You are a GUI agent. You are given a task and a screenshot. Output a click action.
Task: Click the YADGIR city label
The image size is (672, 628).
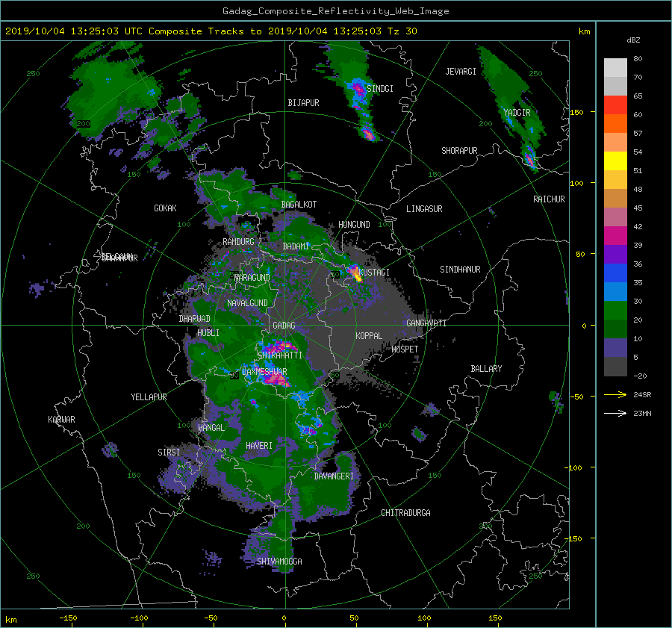point(517,113)
